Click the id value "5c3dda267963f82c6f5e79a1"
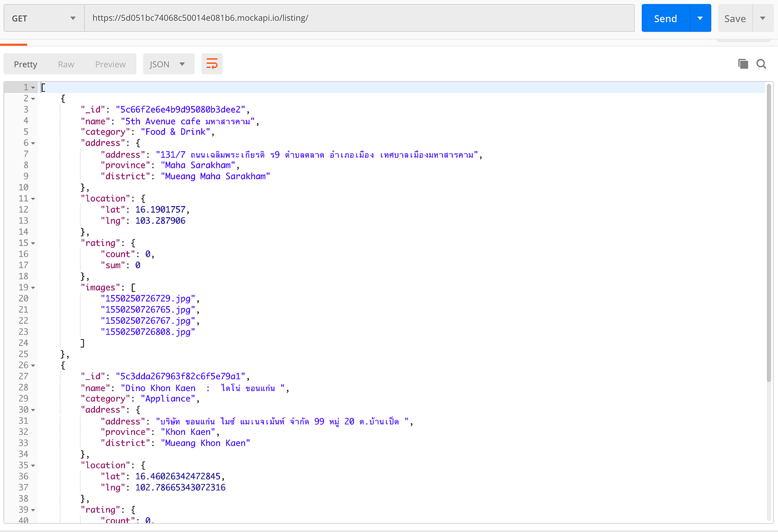The height and width of the screenshot is (532, 778). click(181, 376)
